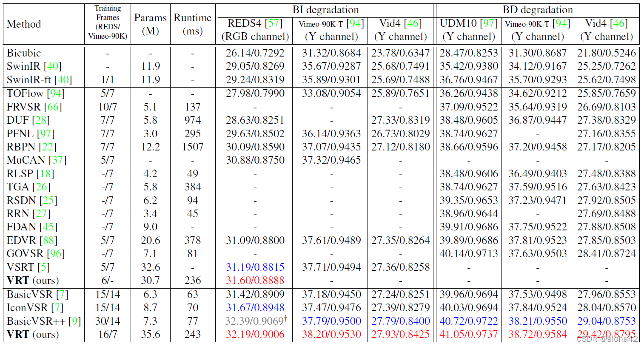This screenshot has width=644, height=346.
Task: Click TOFlow REDS4 value 27.98/0.7990
Action: [x=255, y=94]
